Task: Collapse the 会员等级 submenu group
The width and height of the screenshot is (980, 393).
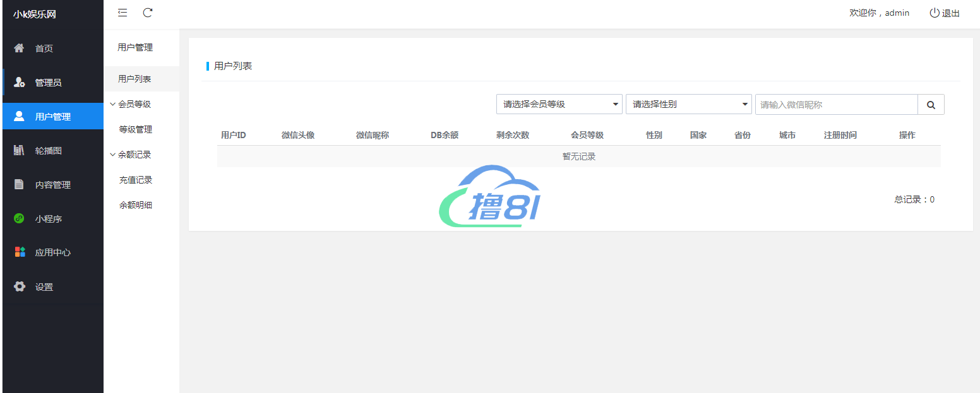Action: [x=131, y=104]
